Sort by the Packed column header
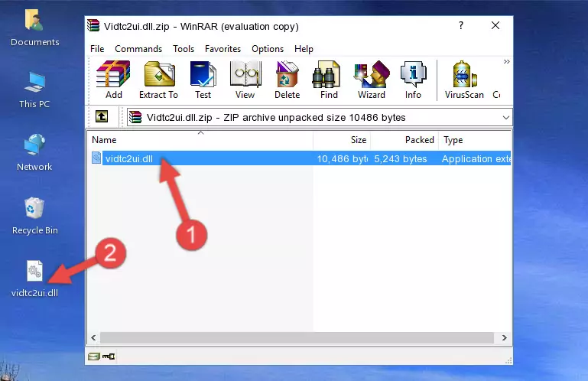 coord(404,140)
